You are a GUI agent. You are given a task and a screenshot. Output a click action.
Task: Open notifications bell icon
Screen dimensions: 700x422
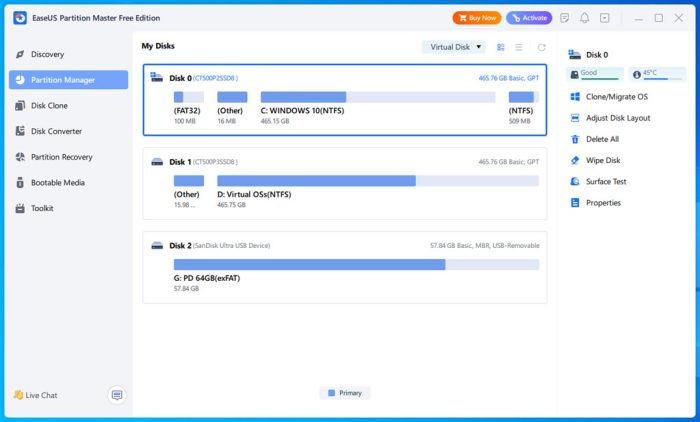(584, 18)
